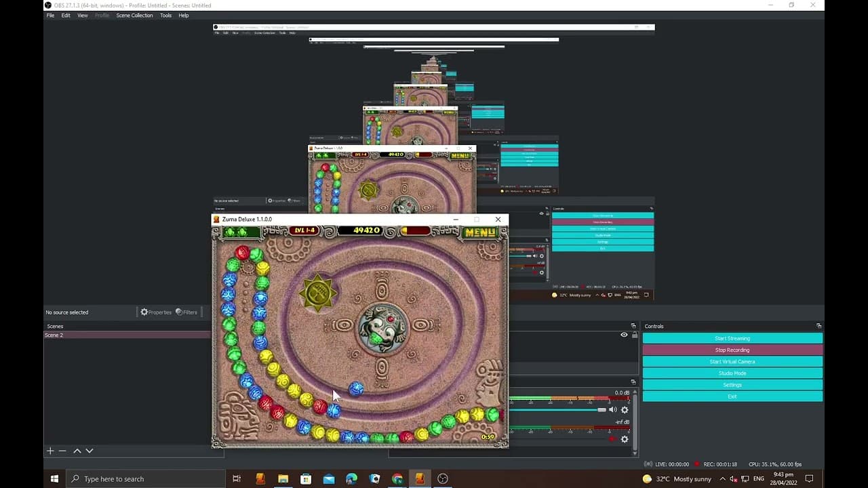
Task: Hide the source using the eye icon
Action: point(624,335)
